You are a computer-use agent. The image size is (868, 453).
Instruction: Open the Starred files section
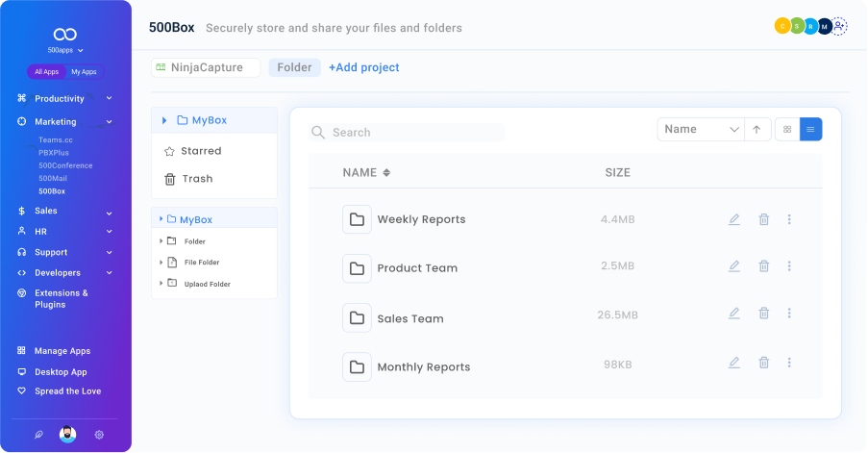click(200, 151)
